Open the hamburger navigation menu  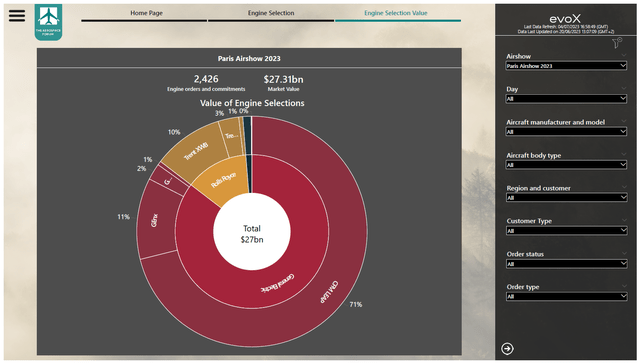pyautogui.click(x=17, y=16)
